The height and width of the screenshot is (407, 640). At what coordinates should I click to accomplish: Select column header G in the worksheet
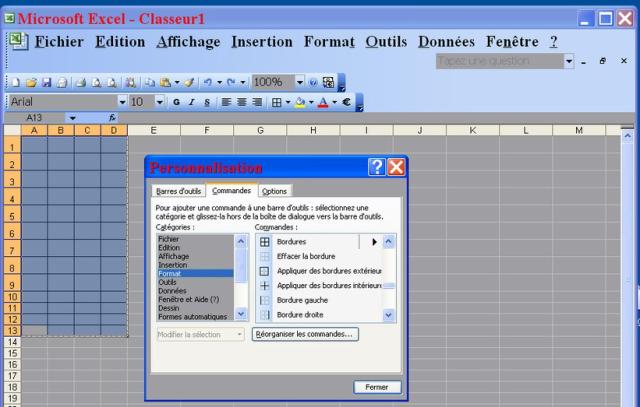[x=260, y=130]
